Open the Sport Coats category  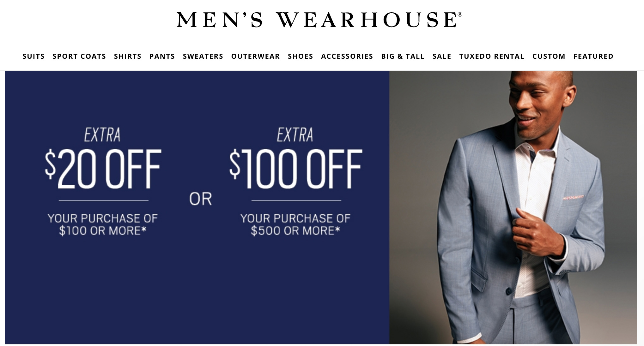(x=79, y=56)
